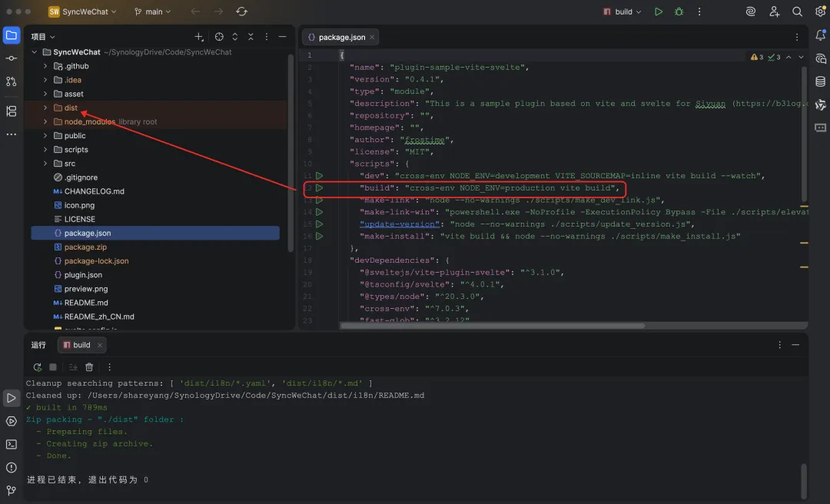Open the Services tool window icon
This screenshot has height=504, width=830.
[11, 422]
